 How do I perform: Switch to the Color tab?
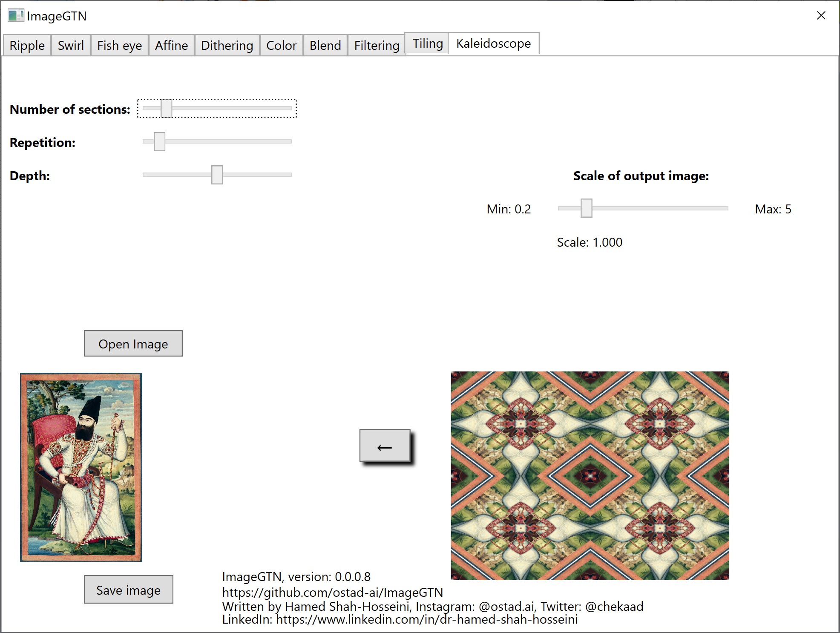[281, 45]
